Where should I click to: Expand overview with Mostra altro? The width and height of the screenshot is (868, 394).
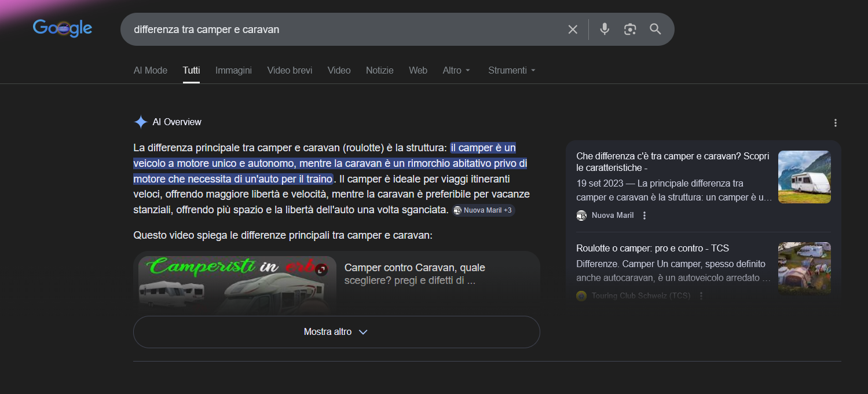(x=336, y=332)
